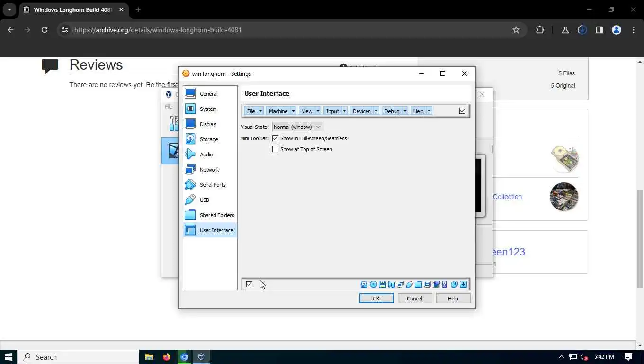Screen dimensions: 644x364
Task: Click the mouse integration indicator icon
Action: (454, 284)
